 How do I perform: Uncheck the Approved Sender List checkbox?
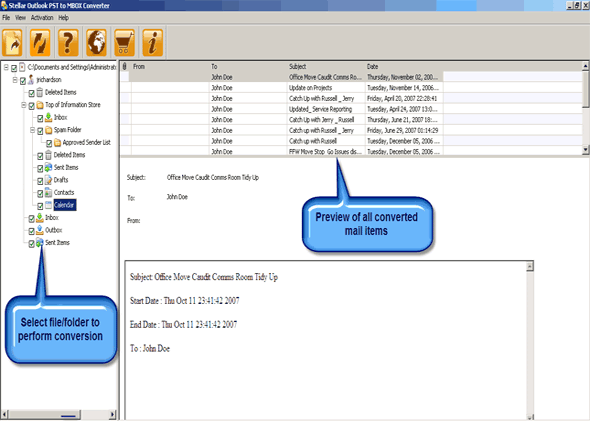[x=49, y=143]
